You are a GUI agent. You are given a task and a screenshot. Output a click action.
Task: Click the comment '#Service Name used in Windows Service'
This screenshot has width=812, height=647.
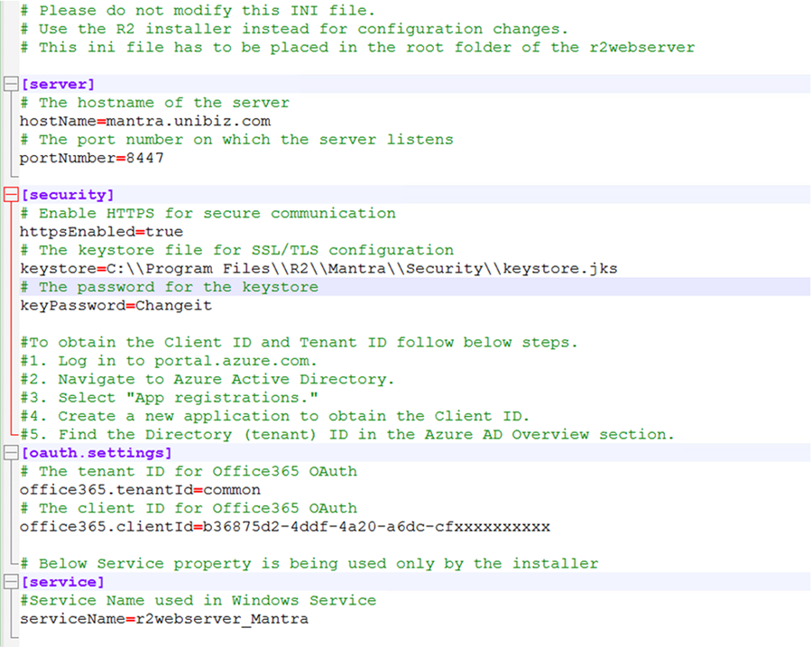click(198, 600)
